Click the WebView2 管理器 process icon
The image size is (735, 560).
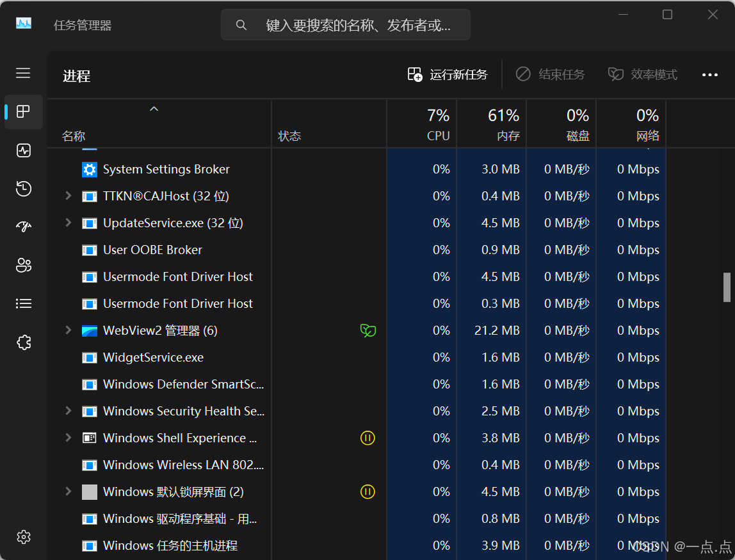point(89,331)
